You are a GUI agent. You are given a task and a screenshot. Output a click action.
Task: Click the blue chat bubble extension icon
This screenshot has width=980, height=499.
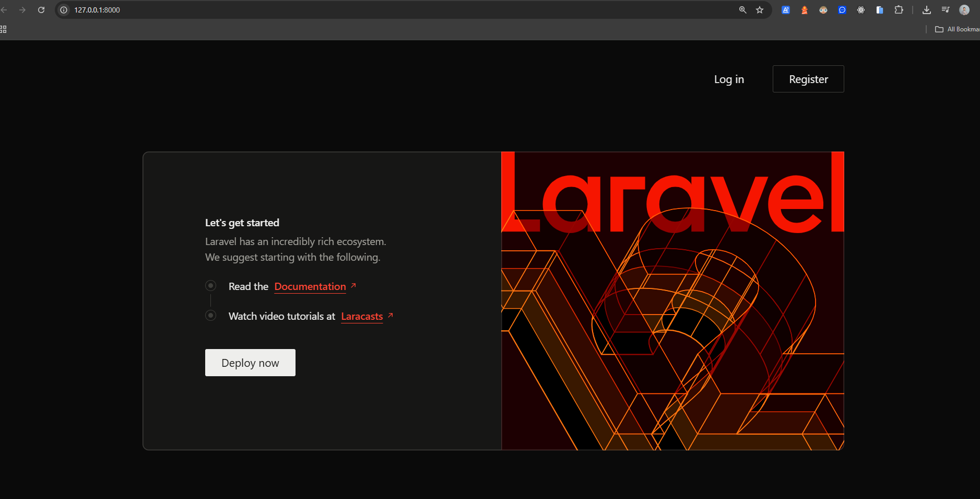(842, 10)
